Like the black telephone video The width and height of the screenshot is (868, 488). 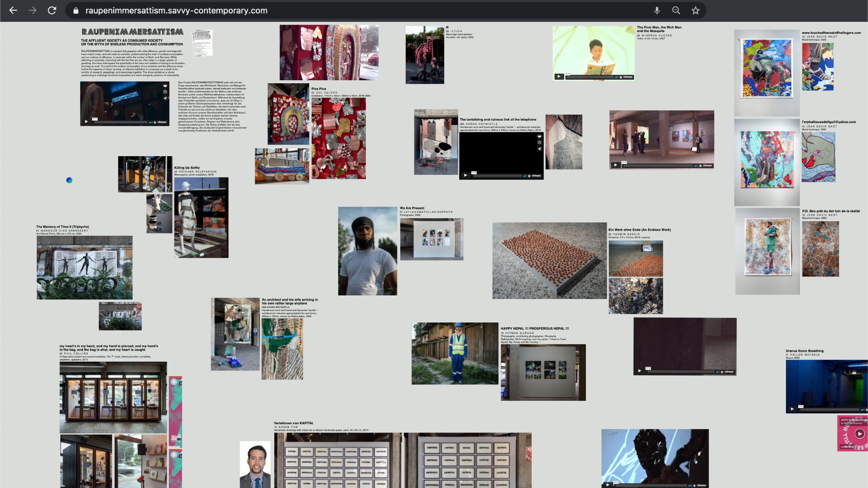[x=539, y=137]
